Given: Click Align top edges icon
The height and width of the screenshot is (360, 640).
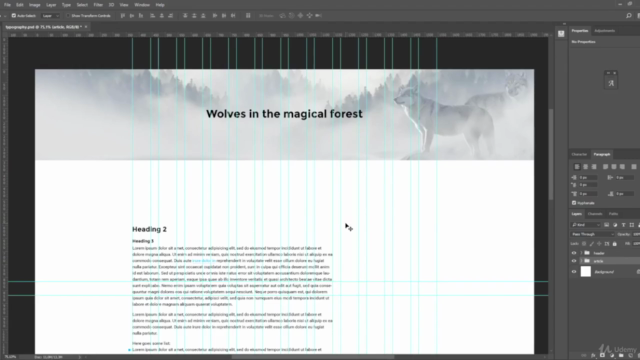Looking at the screenshot, I should (x=122, y=16).
